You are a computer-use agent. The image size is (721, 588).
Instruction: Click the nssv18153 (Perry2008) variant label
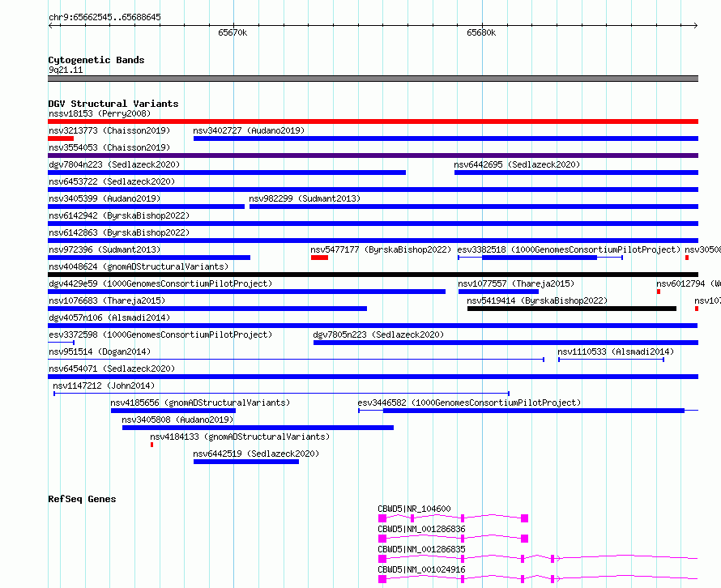point(100,113)
